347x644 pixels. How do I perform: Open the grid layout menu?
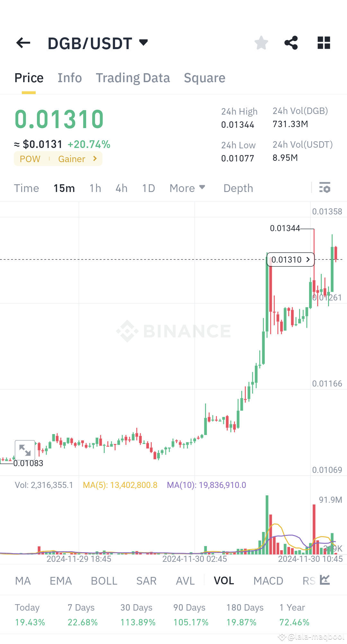pyautogui.click(x=324, y=43)
